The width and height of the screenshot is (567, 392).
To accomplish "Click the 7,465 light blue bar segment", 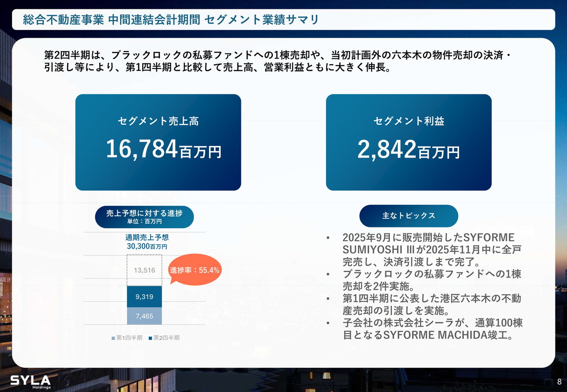I will [x=144, y=316].
